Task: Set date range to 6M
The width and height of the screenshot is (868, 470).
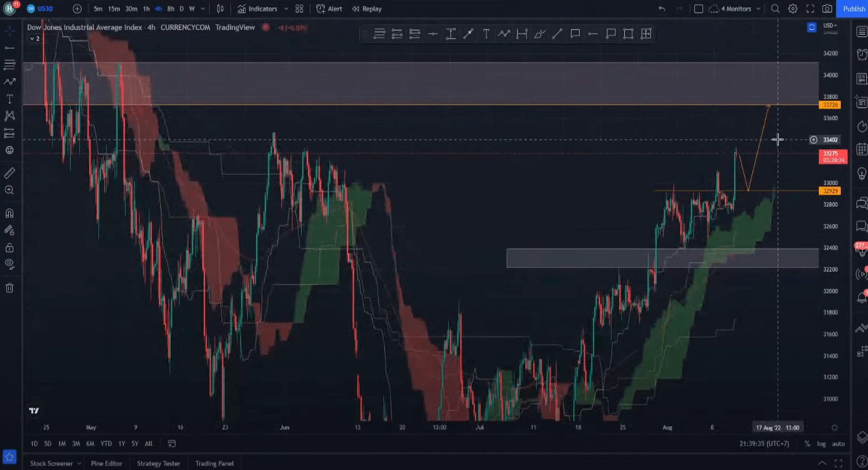Action: (x=90, y=443)
